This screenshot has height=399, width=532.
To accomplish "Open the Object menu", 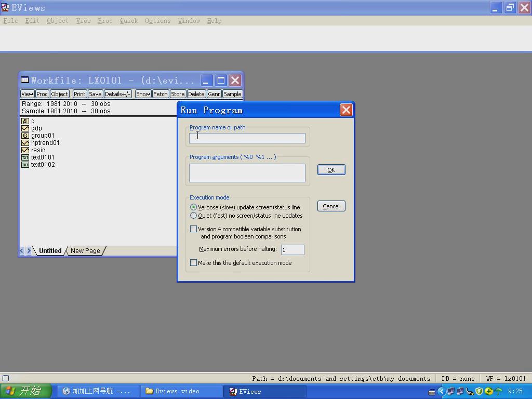I will (x=58, y=21).
